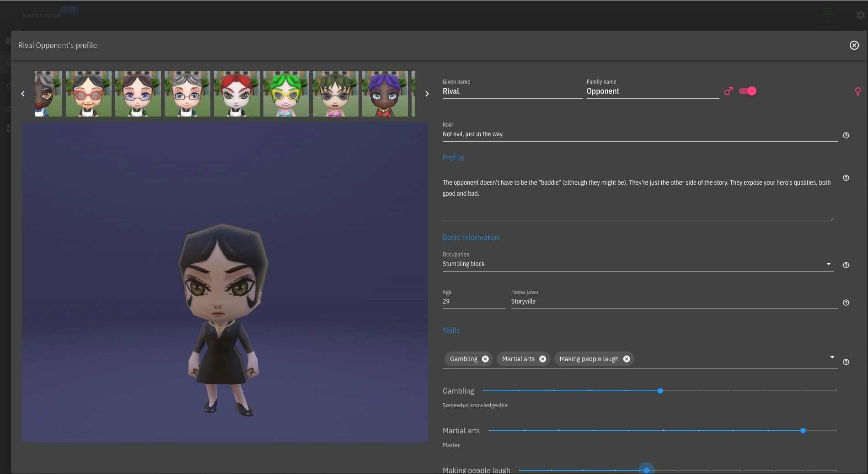Adjust the Gambling skill slider handle

point(660,391)
